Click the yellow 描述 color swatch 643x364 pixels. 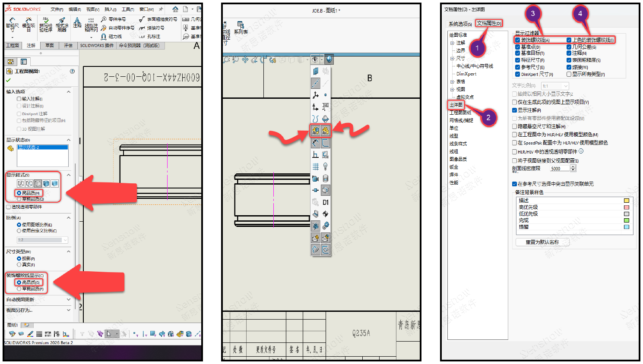click(627, 201)
